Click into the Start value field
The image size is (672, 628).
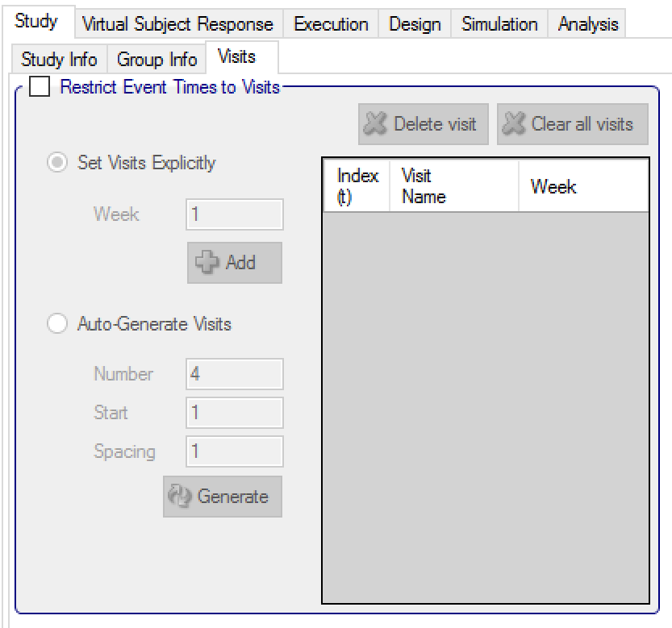pos(235,413)
